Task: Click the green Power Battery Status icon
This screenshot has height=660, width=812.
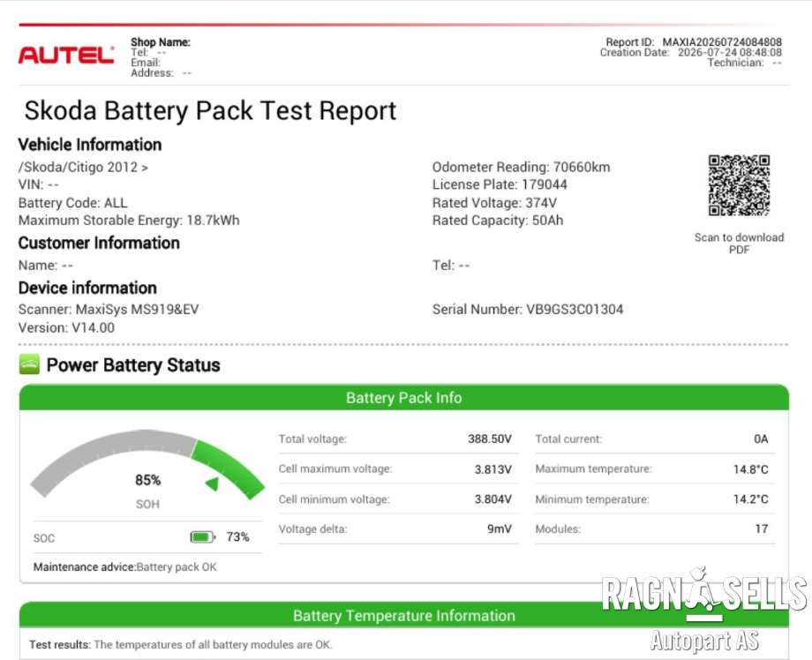Action: point(29,364)
